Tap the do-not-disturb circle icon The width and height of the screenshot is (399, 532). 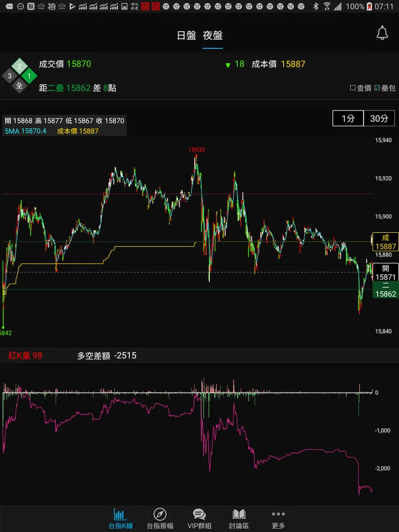click(x=20, y=6)
